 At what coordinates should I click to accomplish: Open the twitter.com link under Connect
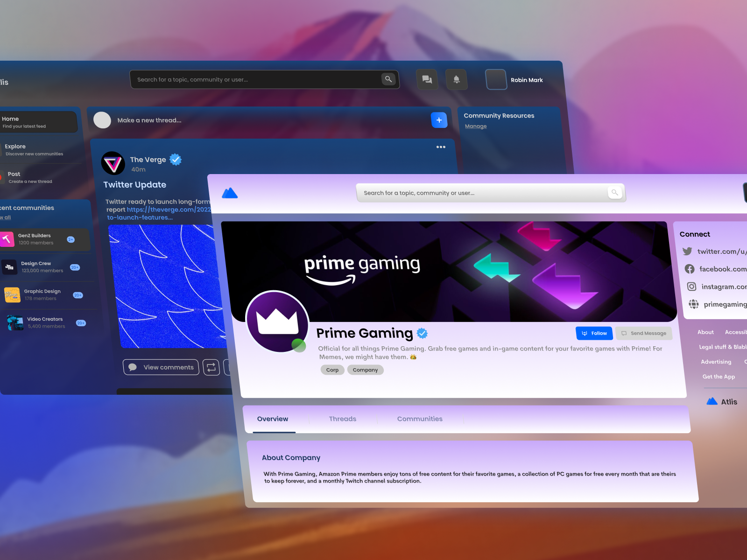(722, 252)
